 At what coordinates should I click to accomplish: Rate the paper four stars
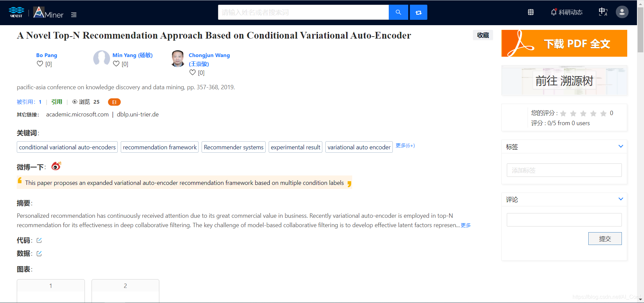(593, 113)
